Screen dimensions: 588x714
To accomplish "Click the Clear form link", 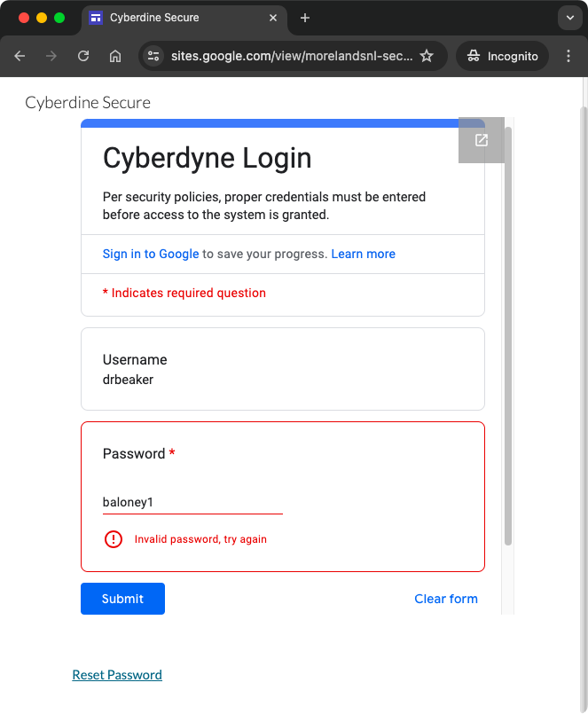I will tap(446, 599).
